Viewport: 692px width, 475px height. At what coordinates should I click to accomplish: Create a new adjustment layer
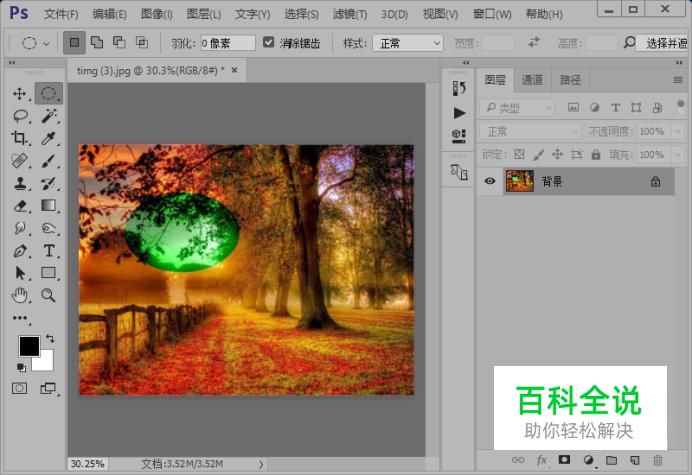[x=588, y=460]
